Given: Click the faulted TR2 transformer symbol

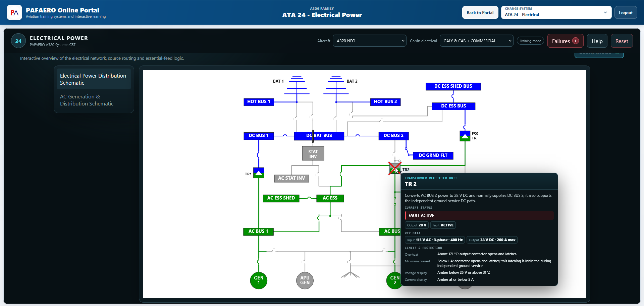Looking at the screenshot, I should [395, 168].
